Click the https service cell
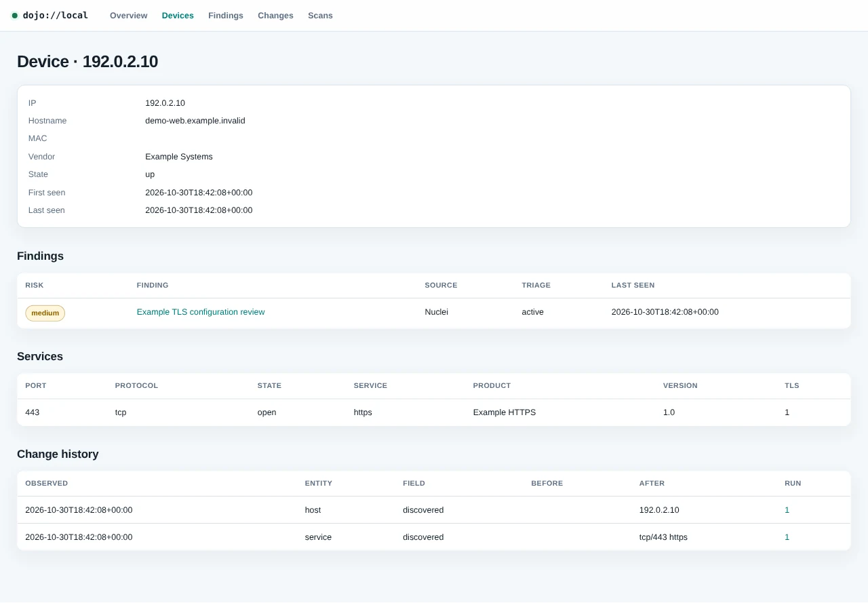Viewport: 868px width, 603px height. pyautogui.click(x=363, y=412)
